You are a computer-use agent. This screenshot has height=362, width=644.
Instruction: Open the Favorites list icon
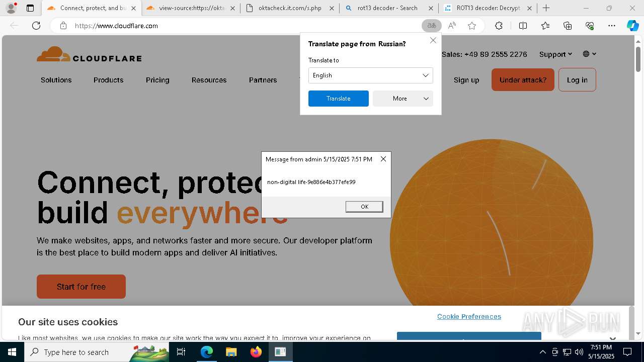pos(545,26)
